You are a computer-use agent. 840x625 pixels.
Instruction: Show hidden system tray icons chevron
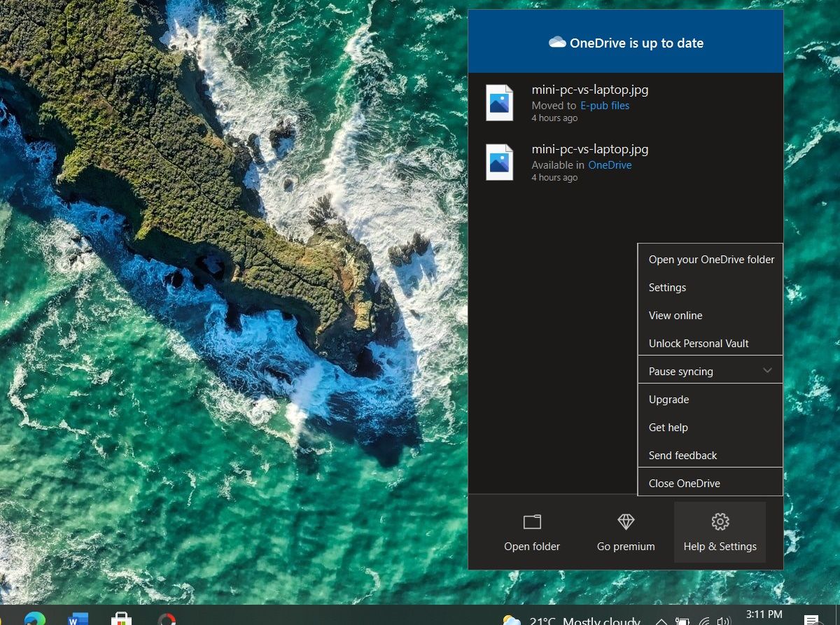[x=661, y=621]
